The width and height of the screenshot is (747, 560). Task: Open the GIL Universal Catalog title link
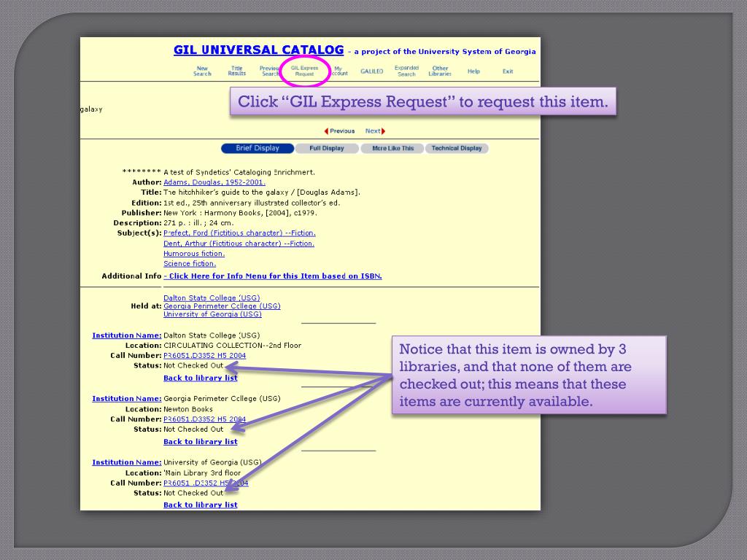tap(258, 50)
